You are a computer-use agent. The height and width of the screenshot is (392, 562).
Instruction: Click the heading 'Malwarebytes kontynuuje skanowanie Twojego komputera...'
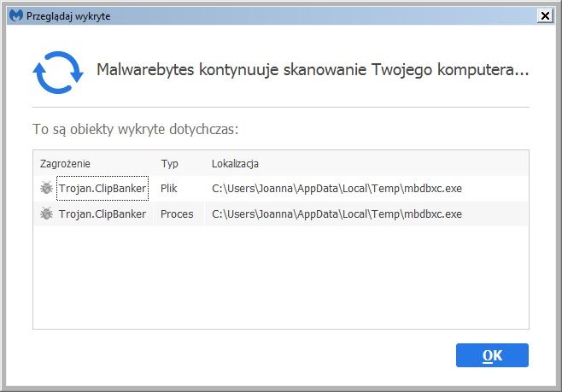[x=313, y=69]
